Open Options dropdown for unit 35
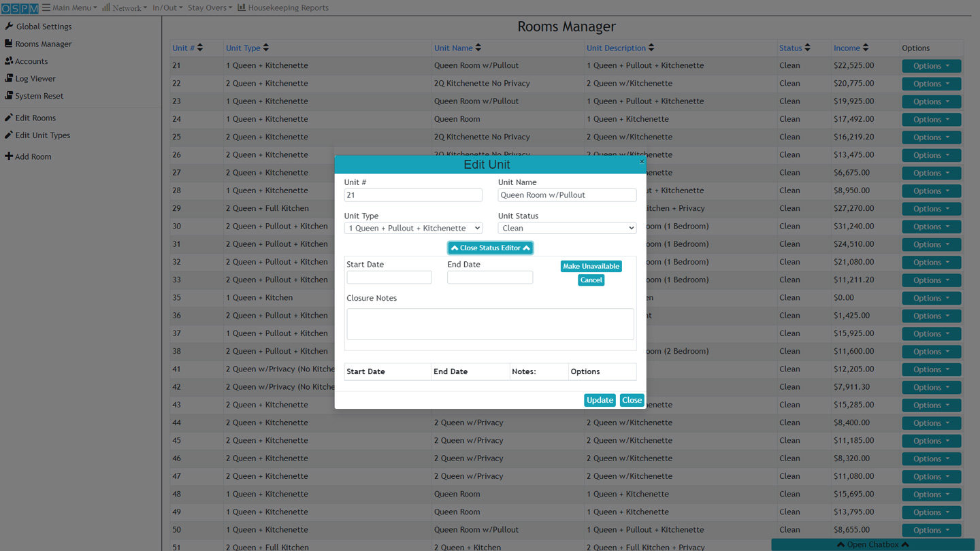The width and height of the screenshot is (980, 551). click(x=931, y=298)
